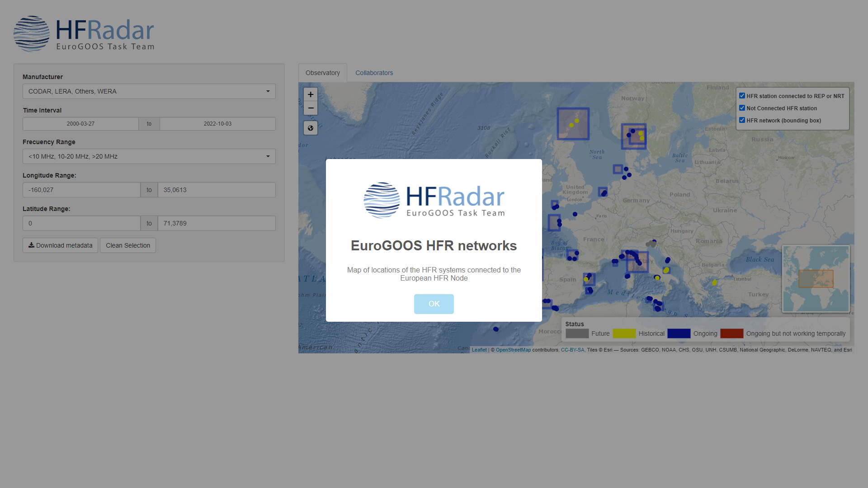Screen dimensions: 868x488
Task: Open the Manufacturer dropdown
Action: (x=149, y=91)
